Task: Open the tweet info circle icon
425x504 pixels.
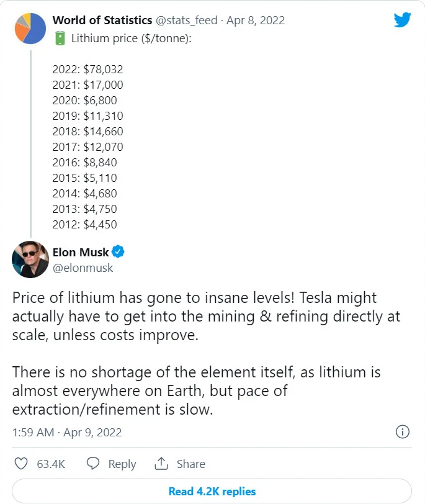Action: (x=403, y=431)
